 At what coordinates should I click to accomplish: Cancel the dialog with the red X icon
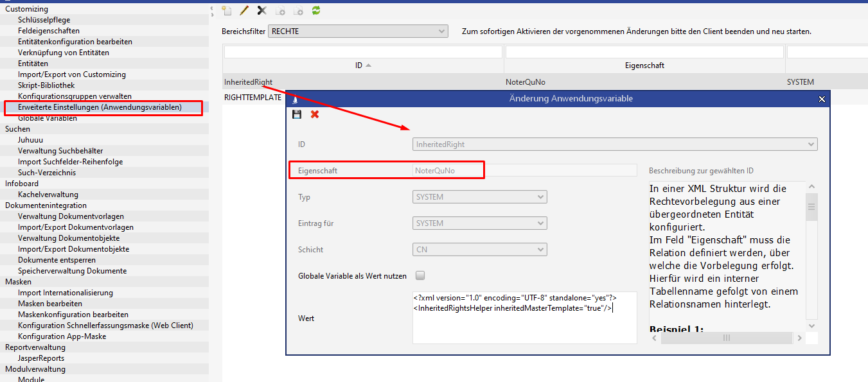point(315,114)
